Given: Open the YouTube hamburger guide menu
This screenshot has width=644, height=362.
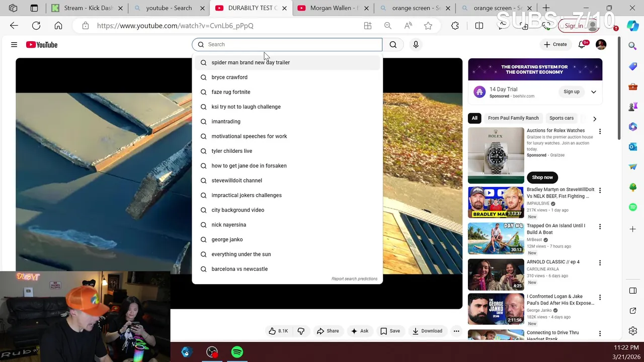Looking at the screenshot, I should click(x=14, y=45).
